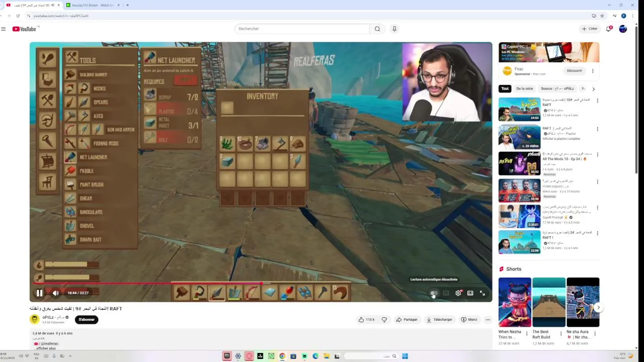The height and width of the screenshot is (362, 644).
Task: Like the video with 116 k thumbs up
Action: point(366,320)
